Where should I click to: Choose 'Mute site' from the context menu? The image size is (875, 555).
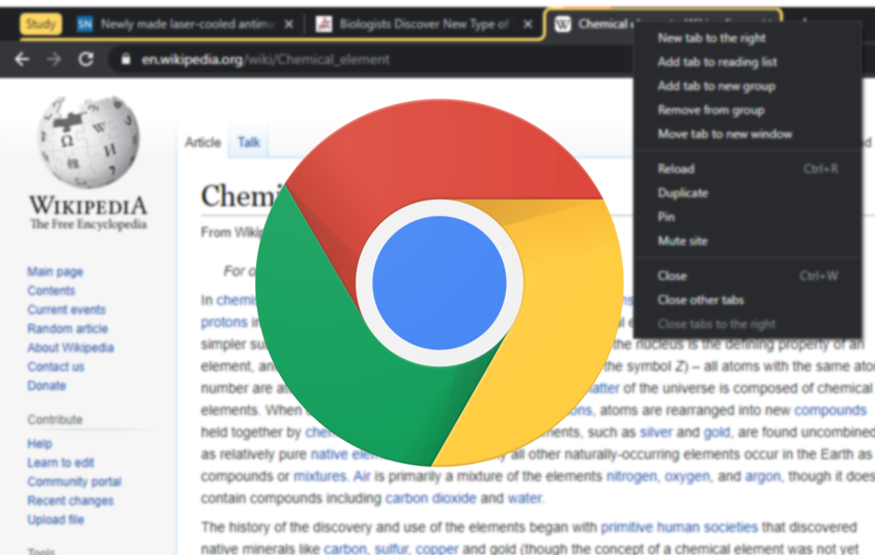tap(748, 241)
